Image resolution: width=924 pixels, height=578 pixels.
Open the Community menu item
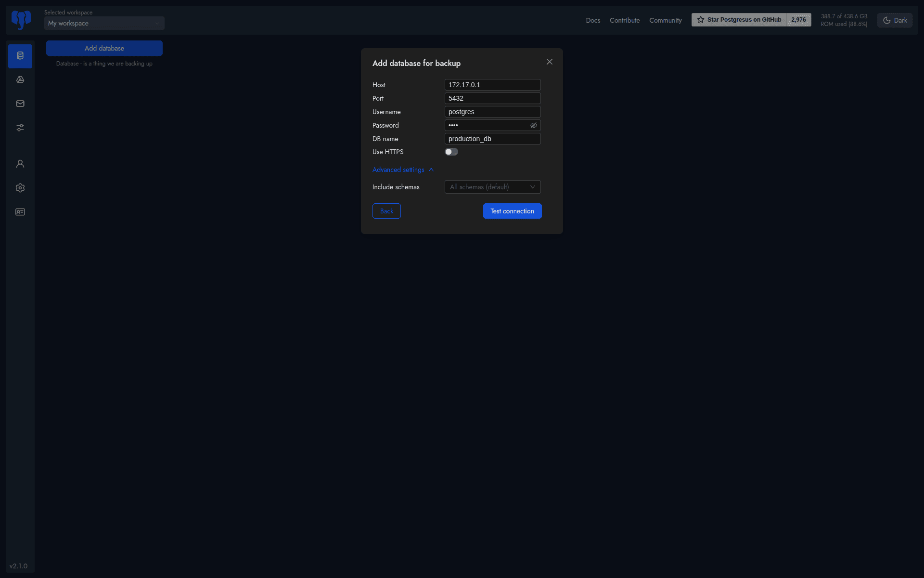pos(665,20)
